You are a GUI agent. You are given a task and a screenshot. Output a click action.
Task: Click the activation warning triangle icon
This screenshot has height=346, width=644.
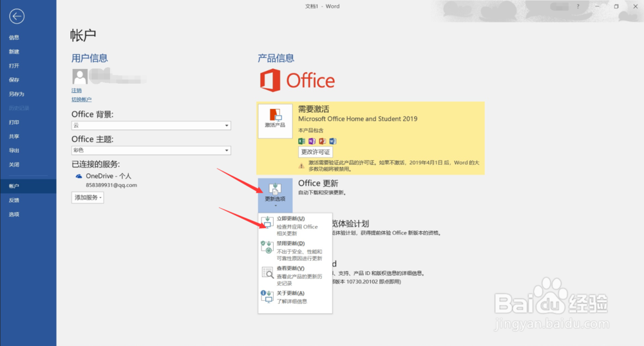301,166
